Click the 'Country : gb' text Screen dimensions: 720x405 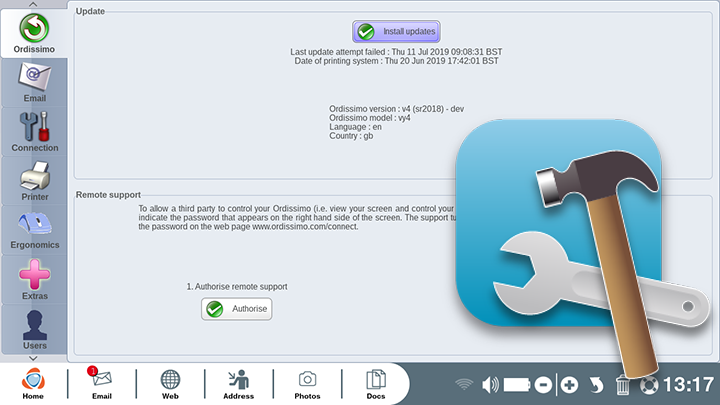click(351, 136)
